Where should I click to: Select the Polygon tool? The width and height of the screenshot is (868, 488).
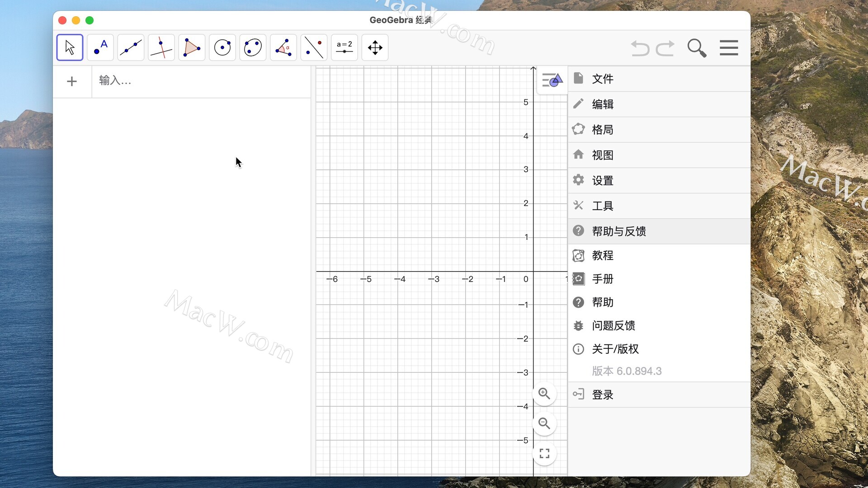click(x=192, y=47)
